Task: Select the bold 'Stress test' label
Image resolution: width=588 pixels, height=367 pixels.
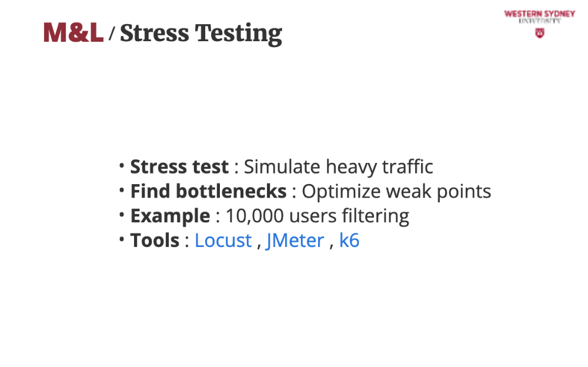Action: click(x=179, y=167)
